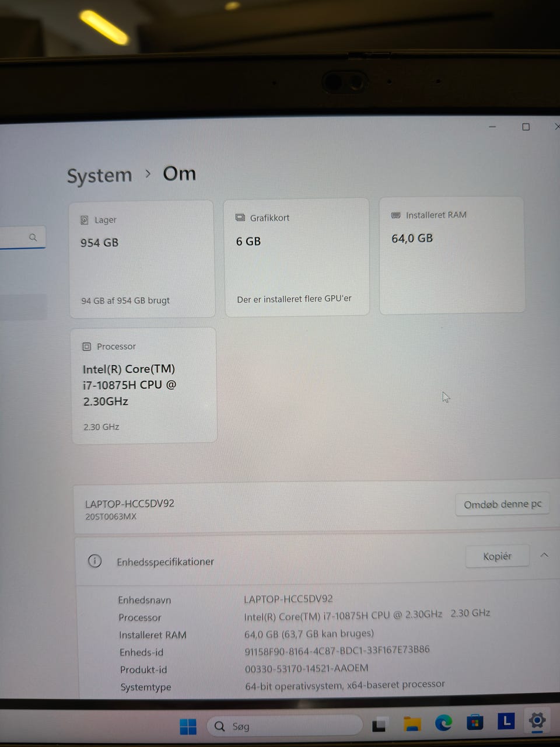
Task: Click the Installeret RAM label in the specifications list
Action: [x=152, y=635]
